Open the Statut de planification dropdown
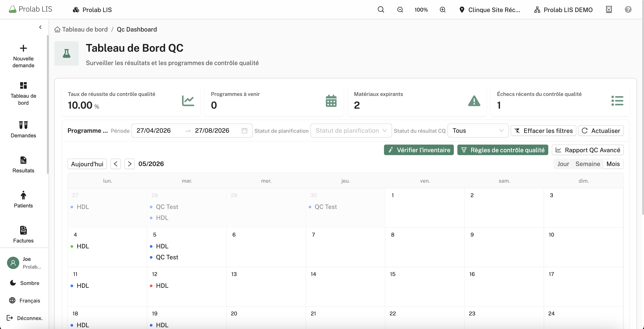 pos(351,131)
